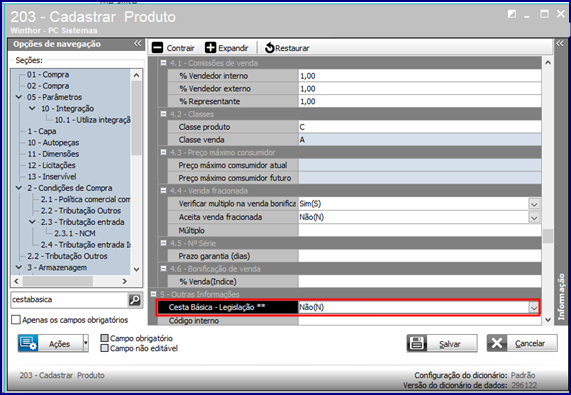Click the % Vendedor interno value field
571x395 pixels.
coord(420,76)
